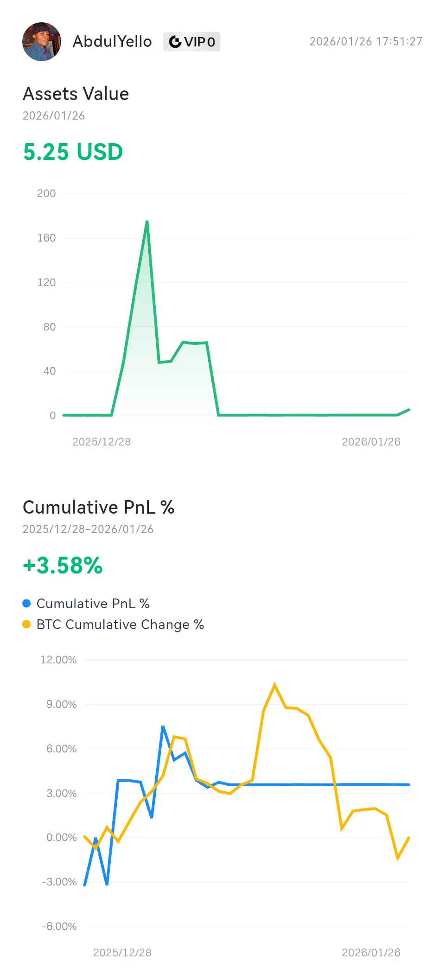Toggle the blue Cumulative PnL % legend dot
Image resolution: width=445 pixels, height=980 pixels.
(26, 603)
